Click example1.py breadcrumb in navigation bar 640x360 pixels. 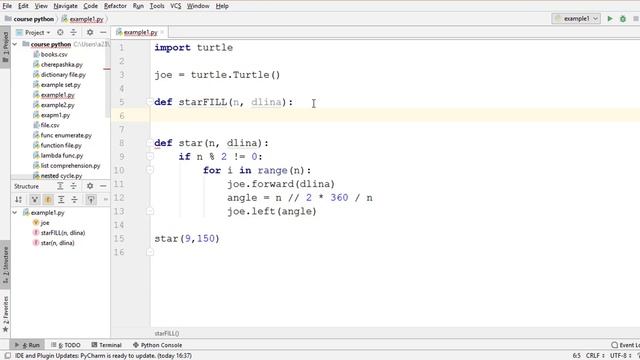83,19
